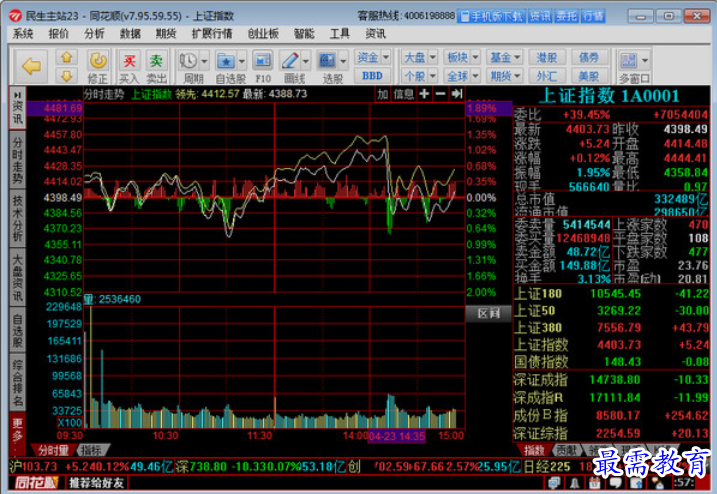Expand the 周期 dropdown arrow
This screenshot has width=717, height=494.
pyautogui.click(x=204, y=61)
